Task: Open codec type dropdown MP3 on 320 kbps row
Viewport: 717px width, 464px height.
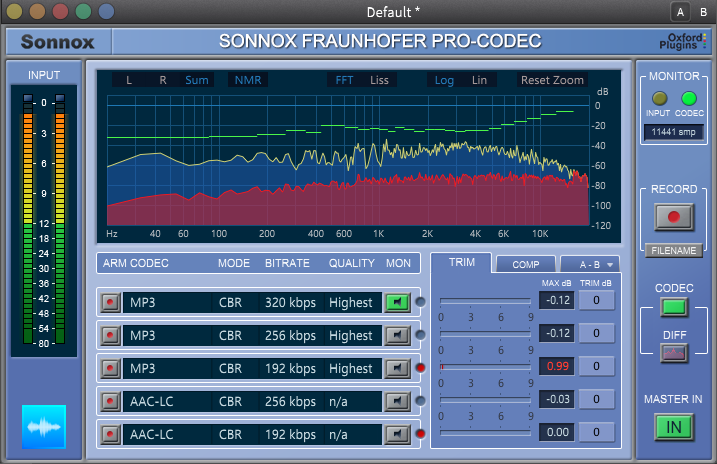Action: coord(167,303)
